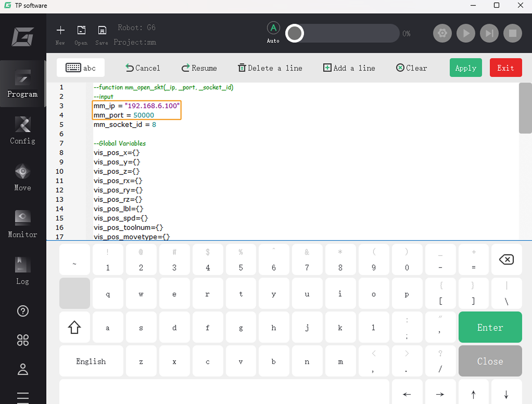The image size is (532, 404).
Task: Start program with the play button
Action: click(466, 33)
